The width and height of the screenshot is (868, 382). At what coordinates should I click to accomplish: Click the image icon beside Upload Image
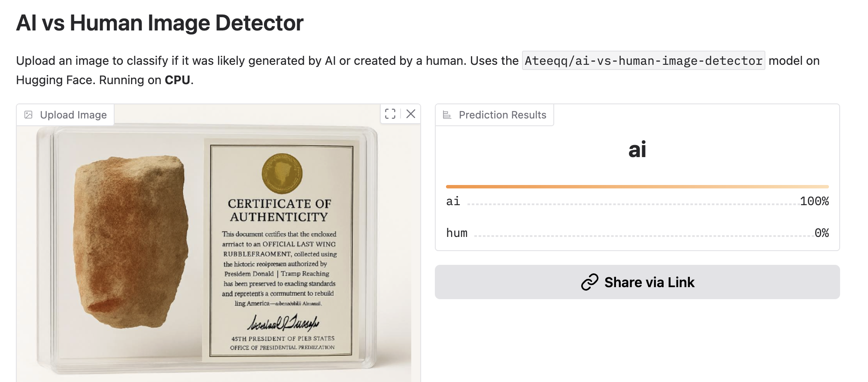[28, 115]
